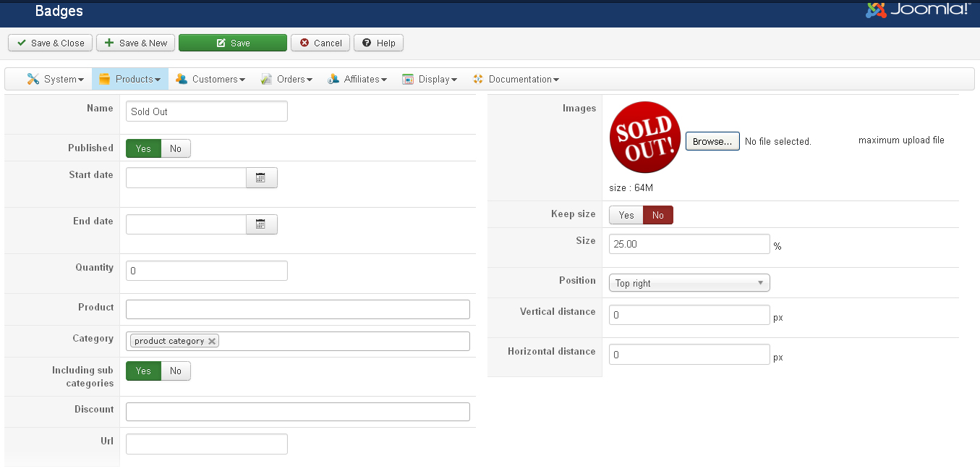980x469 pixels.
Task: Click the Product input field
Action: 298,309
